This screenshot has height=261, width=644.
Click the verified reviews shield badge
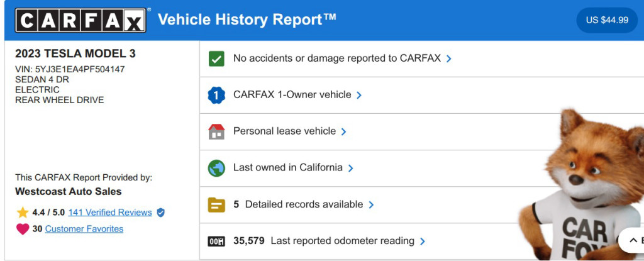point(160,213)
